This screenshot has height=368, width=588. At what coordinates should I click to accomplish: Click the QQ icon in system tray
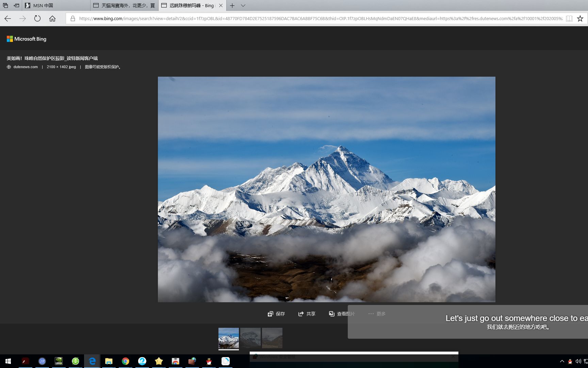[570, 361]
